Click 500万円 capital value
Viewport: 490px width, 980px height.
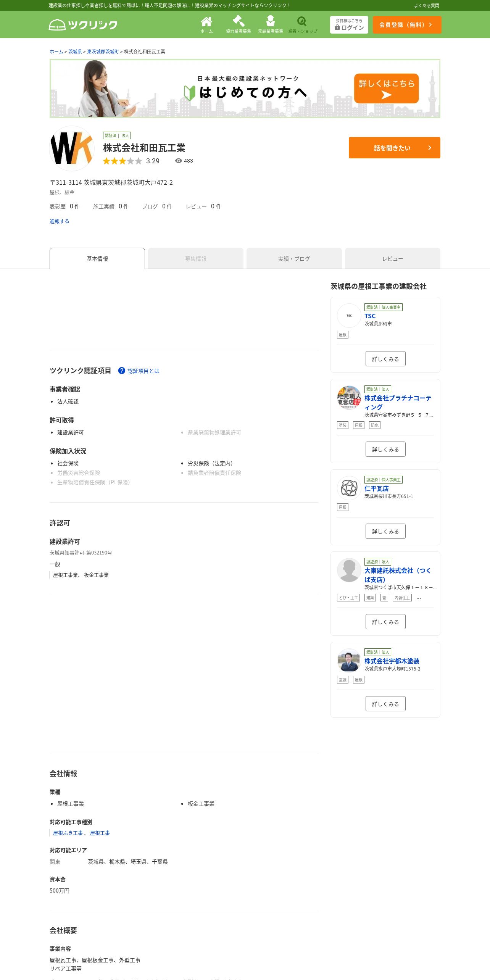click(x=60, y=891)
